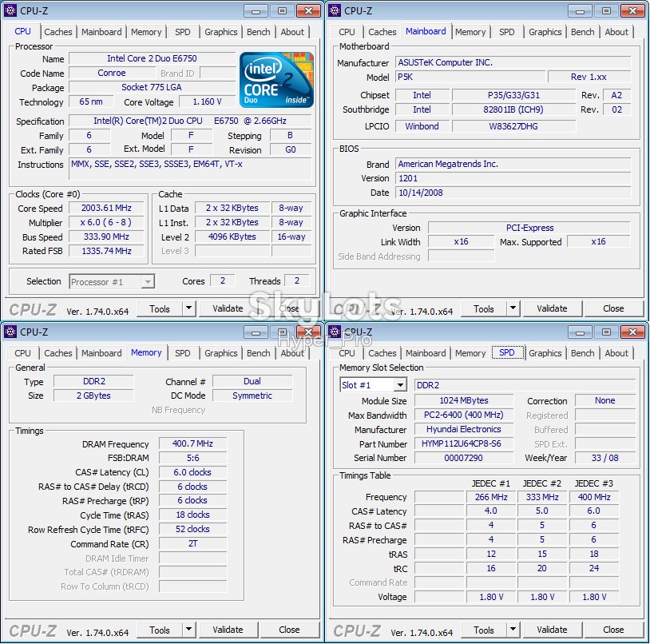
Task: Open Tools dropdown arrow in Mainboard window
Action: pos(513,308)
